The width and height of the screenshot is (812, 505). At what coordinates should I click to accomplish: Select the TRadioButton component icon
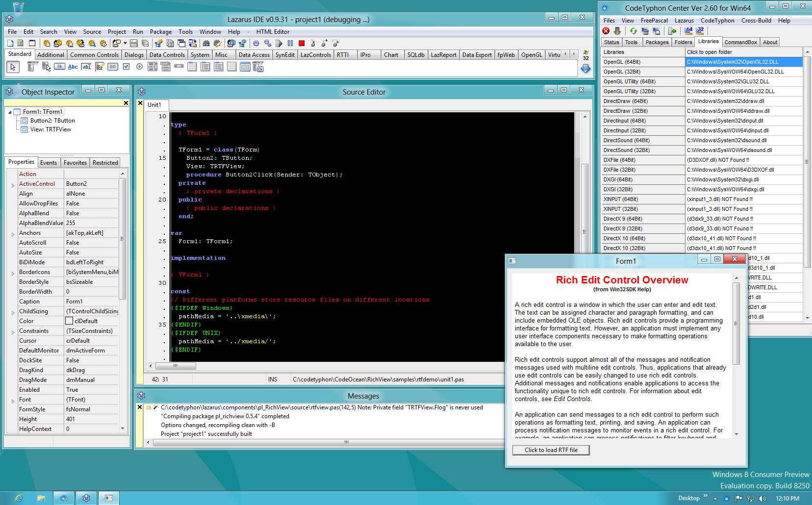(139, 67)
